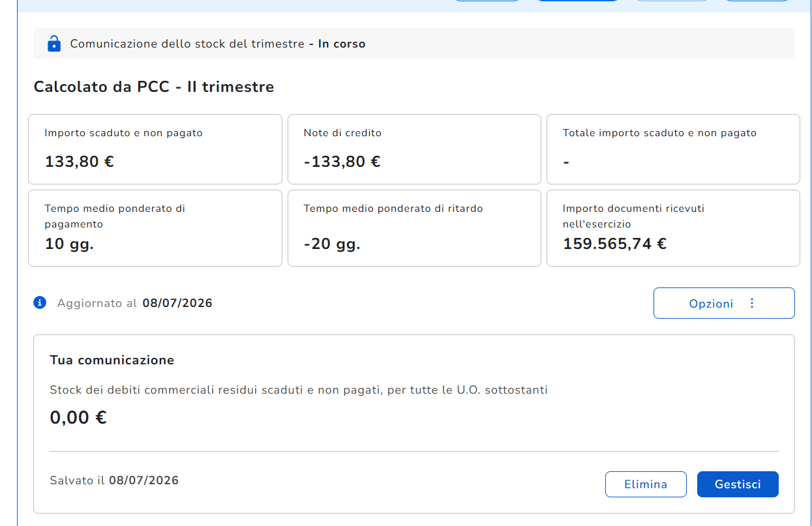Click the -133,80 € value
This screenshot has height=526, width=812.
coord(342,162)
